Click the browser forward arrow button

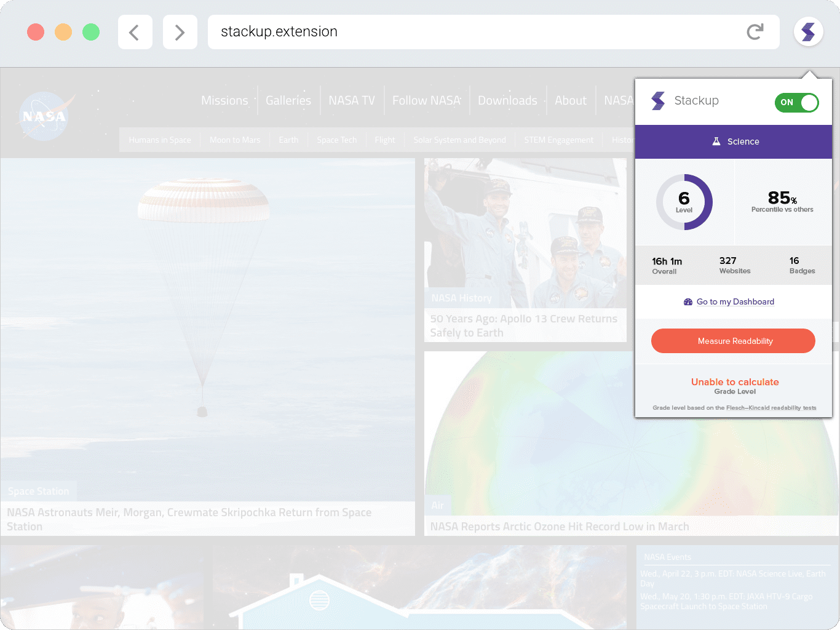point(180,32)
